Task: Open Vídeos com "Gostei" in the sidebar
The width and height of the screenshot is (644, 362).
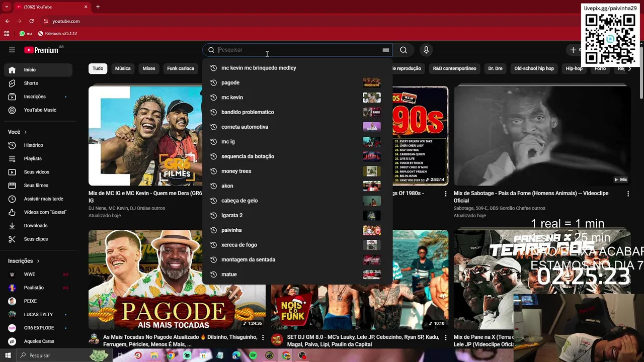Action: click(x=38, y=212)
